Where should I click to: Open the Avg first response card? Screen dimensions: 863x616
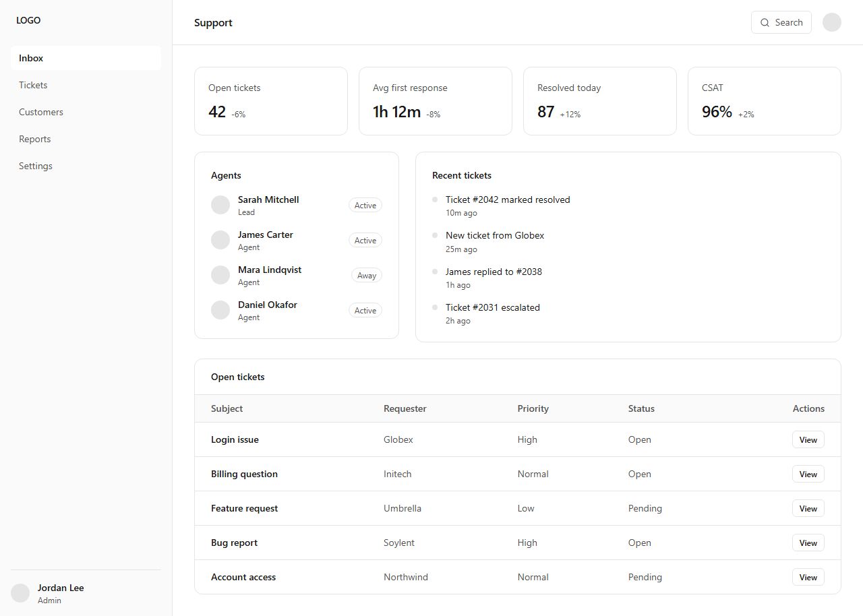pos(436,101)
